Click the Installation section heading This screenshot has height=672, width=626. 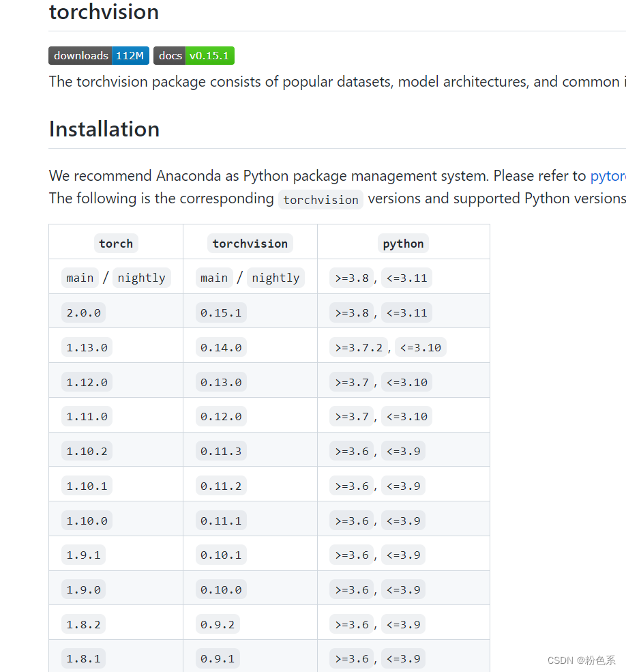tap(104, 129)
